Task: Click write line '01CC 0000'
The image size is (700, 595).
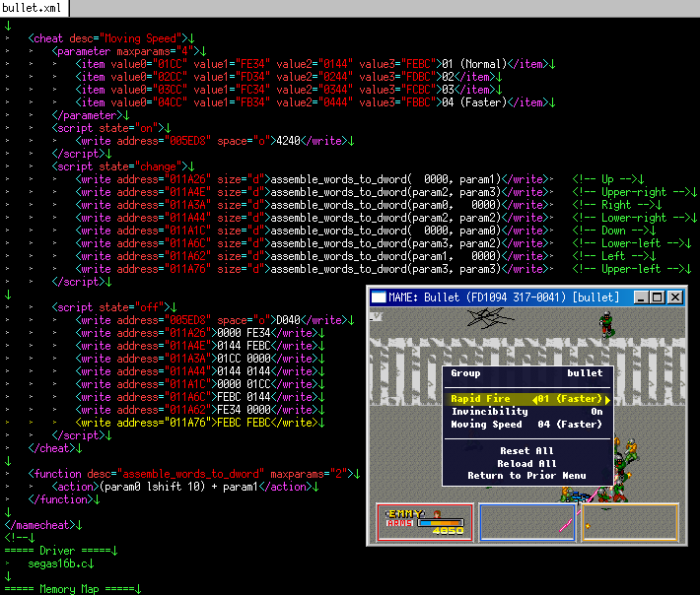Action: coord(200,359)
